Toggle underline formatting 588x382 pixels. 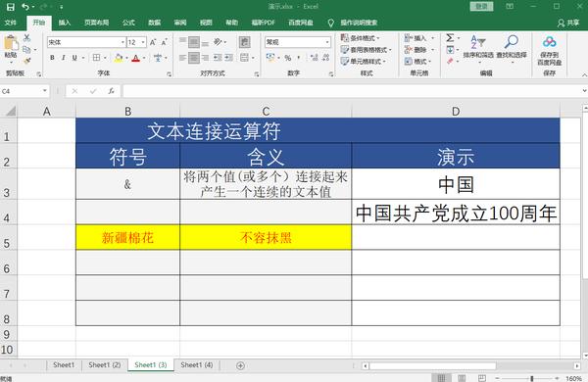coord(74,58)
